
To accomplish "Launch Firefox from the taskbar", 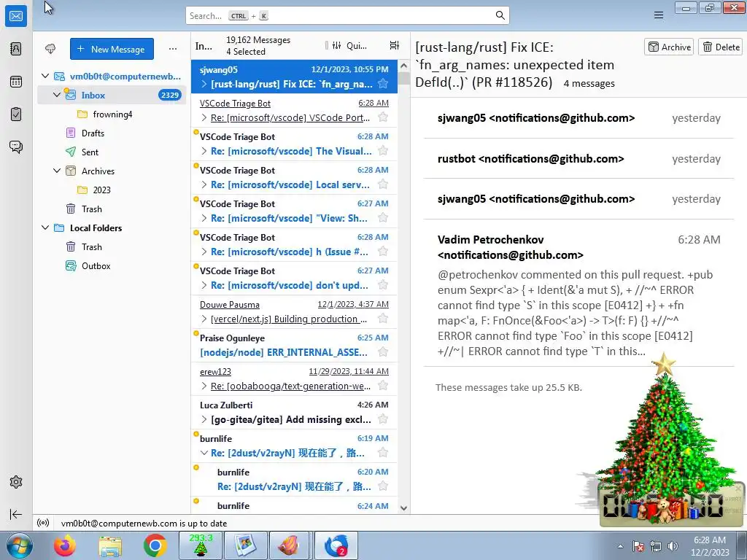I will 65,545.
